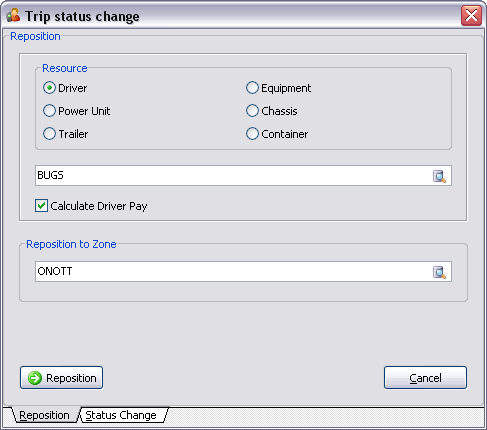
Task: Choose the Chassis radio button
Action: coord(252,111)
